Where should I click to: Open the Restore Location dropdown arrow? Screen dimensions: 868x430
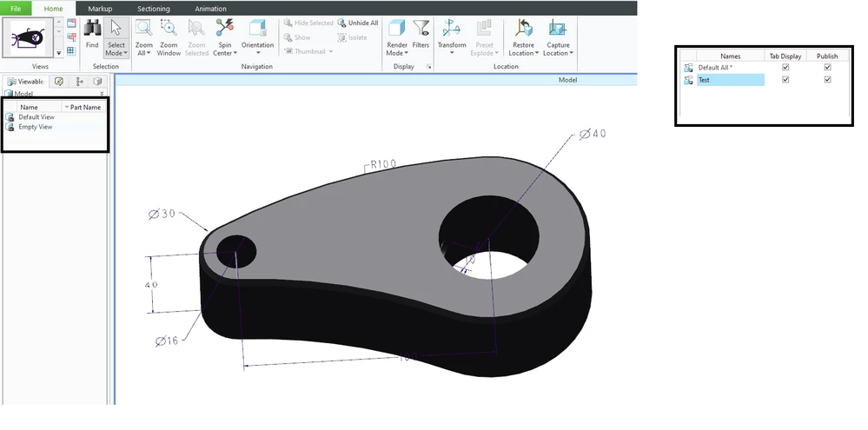point(536,53)
